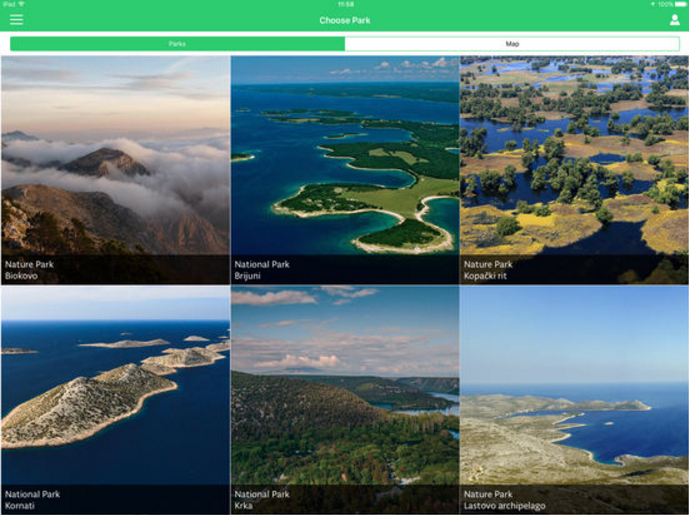Tap the Brijuni caption text
689x515 pixels.
pyautogui.click(x=247, y=275)
